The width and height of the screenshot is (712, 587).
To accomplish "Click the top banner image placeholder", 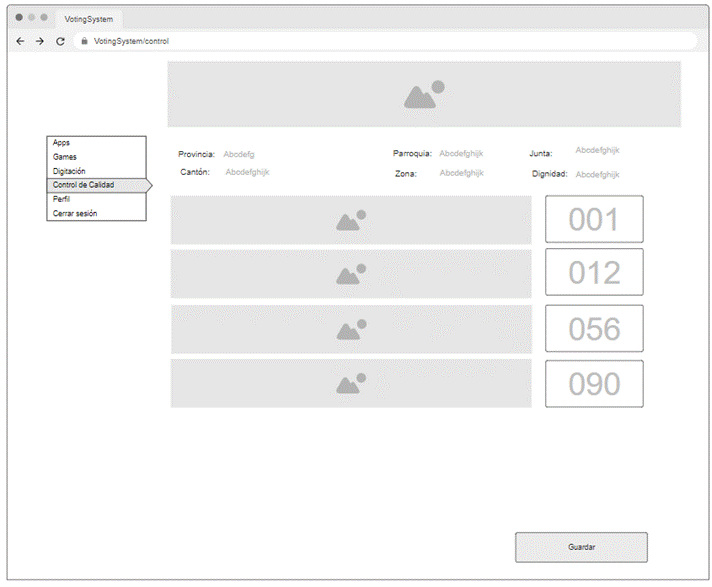I will point(424,95).
